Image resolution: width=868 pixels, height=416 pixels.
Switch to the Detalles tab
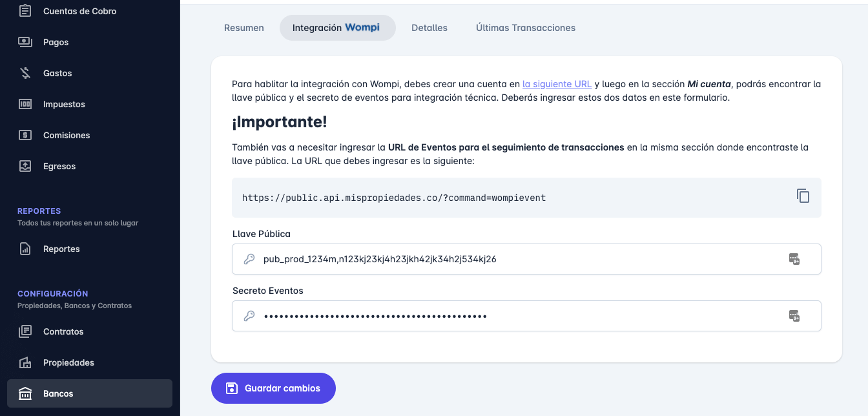(x=429, y=28)
